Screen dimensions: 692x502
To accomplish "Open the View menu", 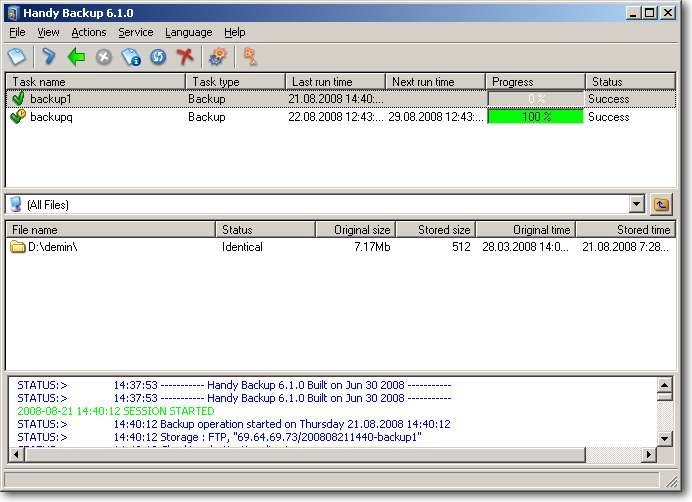I will [x=48, y=32].
